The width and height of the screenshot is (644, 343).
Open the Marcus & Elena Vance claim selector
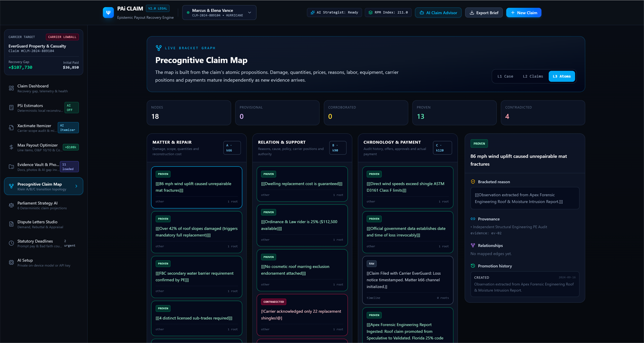tap(219, 12)
